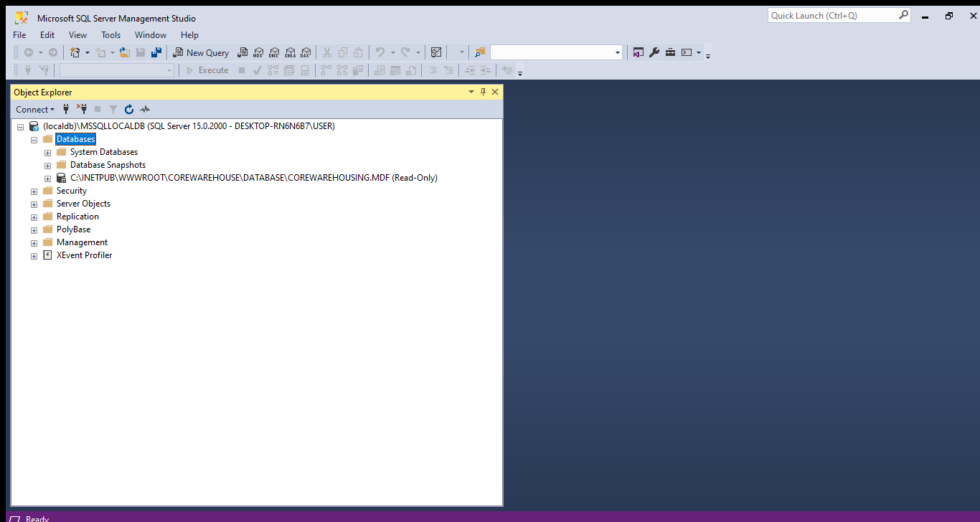
Task: Click Connect Object Explorer plug icon
Action: [x=66, y=110]
